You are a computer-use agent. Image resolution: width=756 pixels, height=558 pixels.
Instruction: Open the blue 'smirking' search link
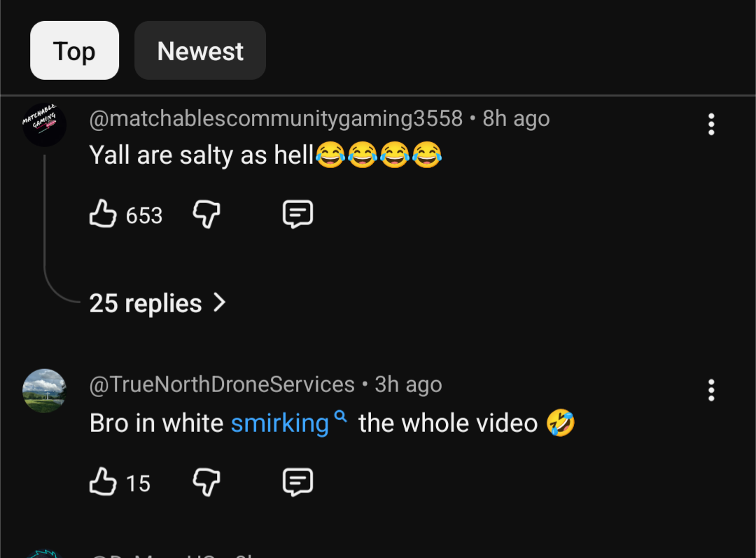tap(279, 424)
